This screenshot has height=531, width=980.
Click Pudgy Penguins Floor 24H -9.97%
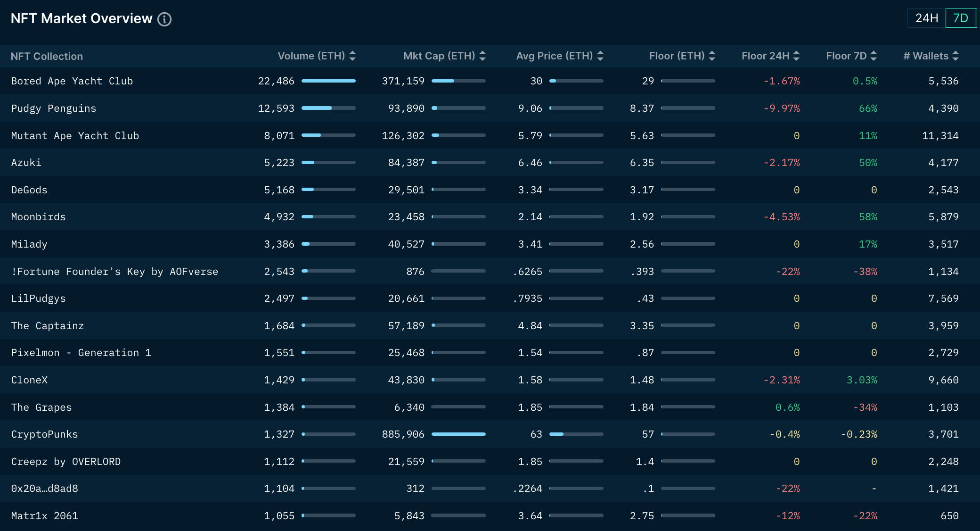(782, 108)
